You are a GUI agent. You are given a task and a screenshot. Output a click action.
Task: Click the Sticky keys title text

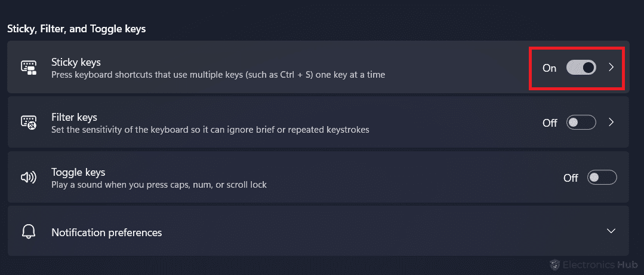coord(76,62)
